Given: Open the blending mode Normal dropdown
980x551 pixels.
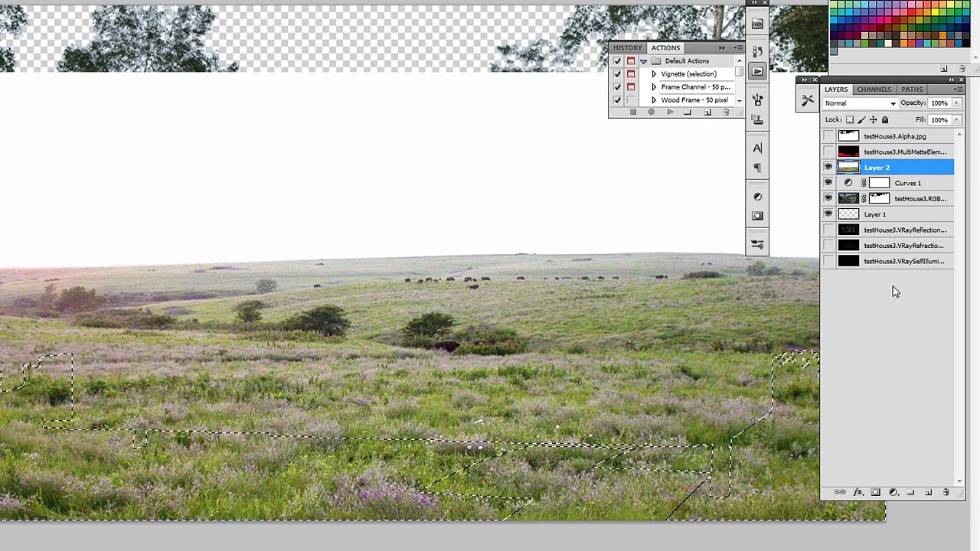Looking at the screenshot, I should tap(861, 103).
